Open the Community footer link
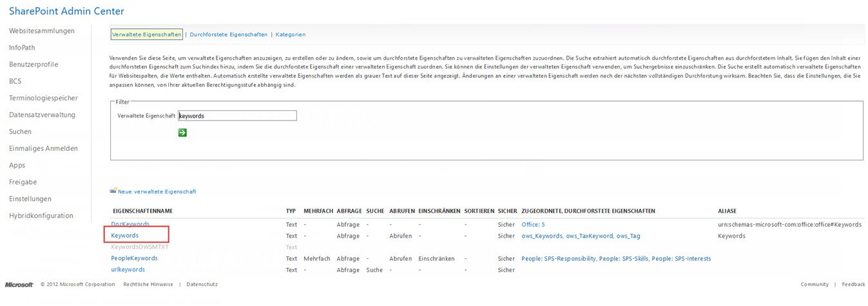The height and width of the screenshot is (306, 868). click(815, 284)
